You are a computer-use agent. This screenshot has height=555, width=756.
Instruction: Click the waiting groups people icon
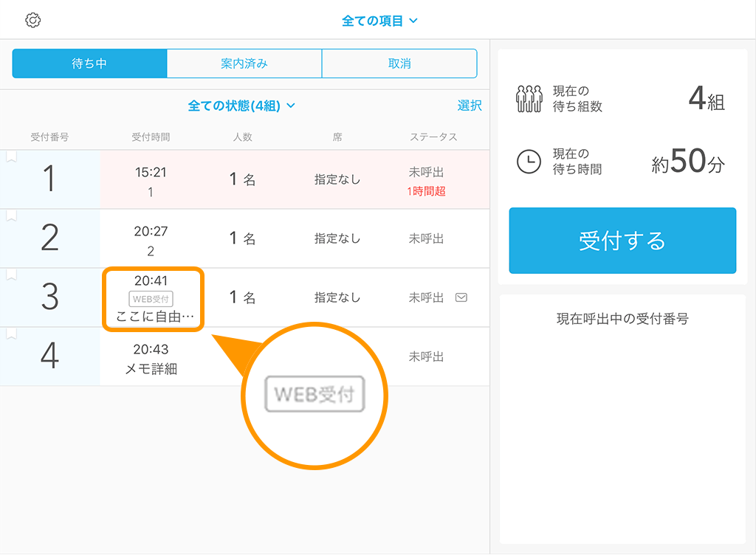tap(529, 99)
